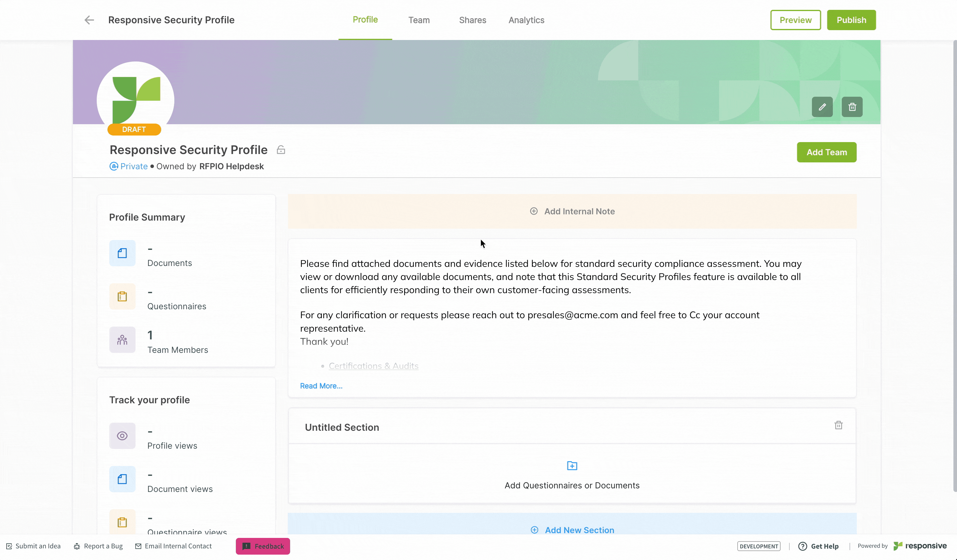Click the unlock icon beside profile title
This screenshot has width=957, height=560.
tap(281, 150)
